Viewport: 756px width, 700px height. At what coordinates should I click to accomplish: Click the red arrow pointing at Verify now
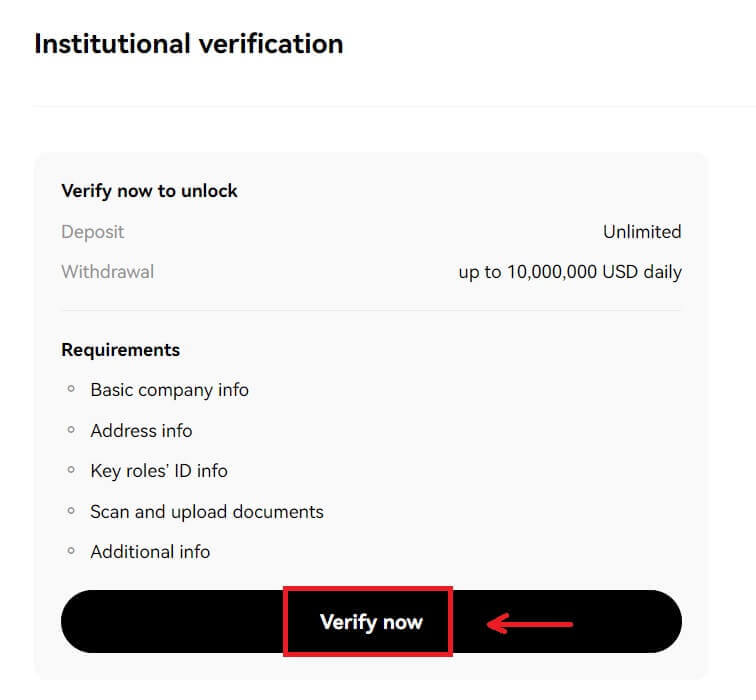coord(530,624)
